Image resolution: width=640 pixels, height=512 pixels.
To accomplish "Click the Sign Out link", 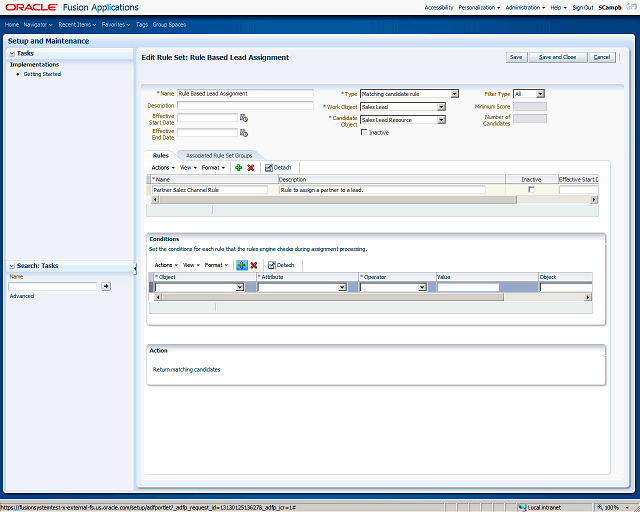I will pos(582,8).
